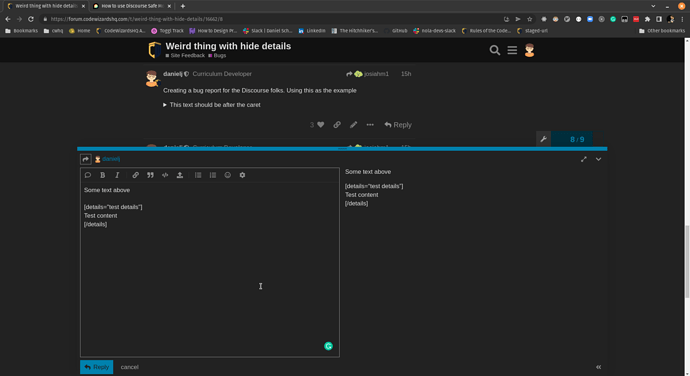Viewport: 690px width, 376px height.
Task: Open the Bugs subcategory
Action: click(217, 55)
